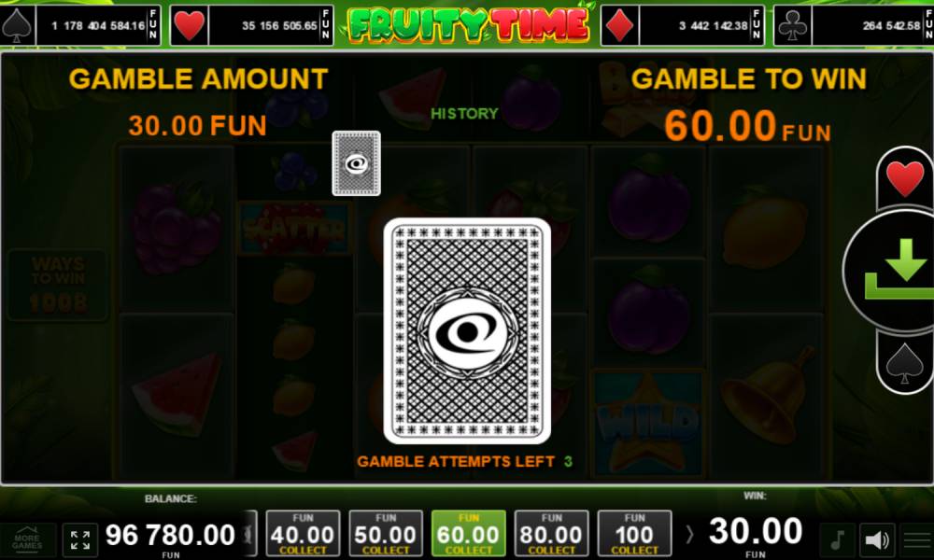Select clubs jackpot icon at top
This screenshot has width=934, height=560.
[793, 25]
